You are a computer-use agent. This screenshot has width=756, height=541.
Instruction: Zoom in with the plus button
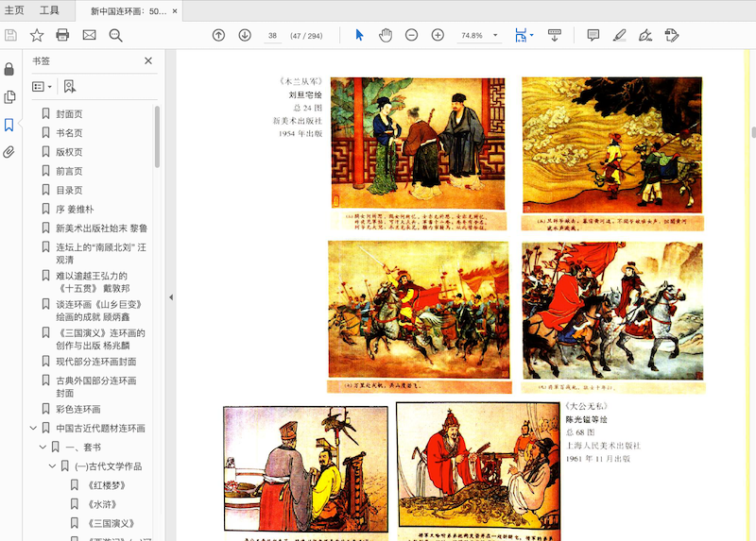(x=438, y=35)
